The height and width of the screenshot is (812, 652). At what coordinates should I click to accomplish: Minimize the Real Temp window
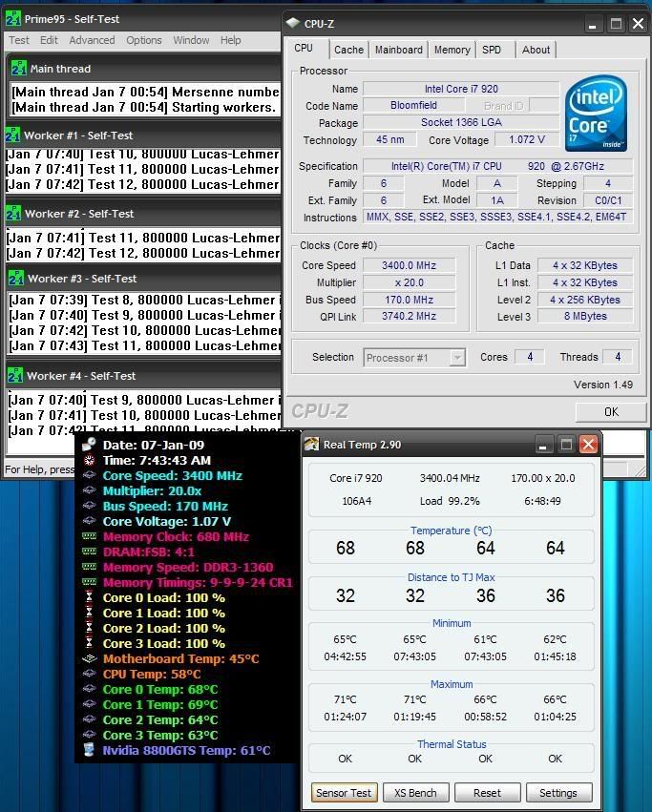tap(542, 445)
